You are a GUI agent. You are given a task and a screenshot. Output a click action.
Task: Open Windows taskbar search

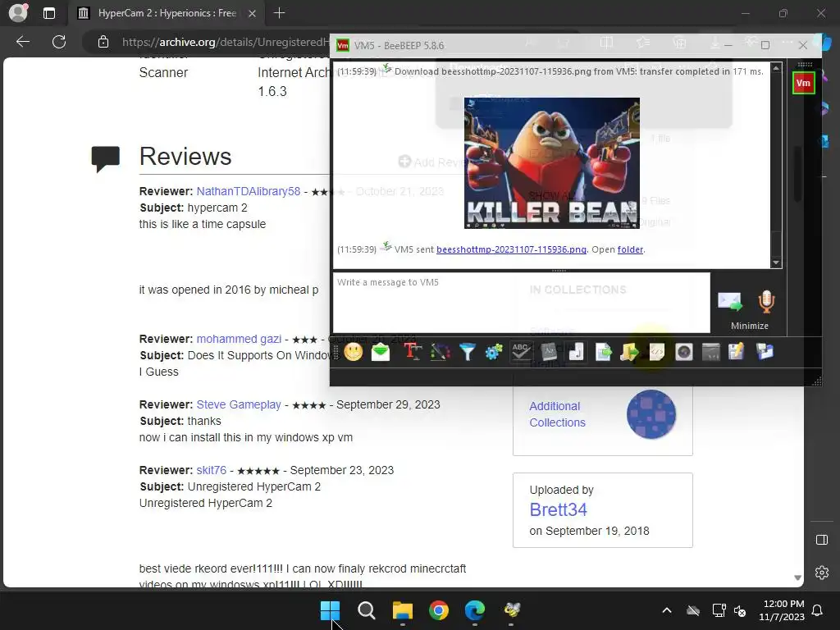pos(367,610)
